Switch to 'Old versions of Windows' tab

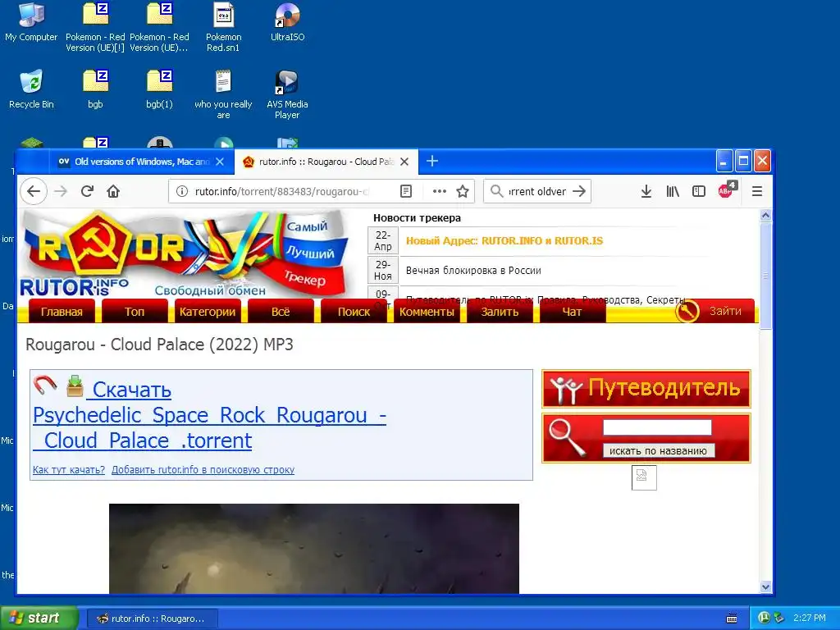142,162
